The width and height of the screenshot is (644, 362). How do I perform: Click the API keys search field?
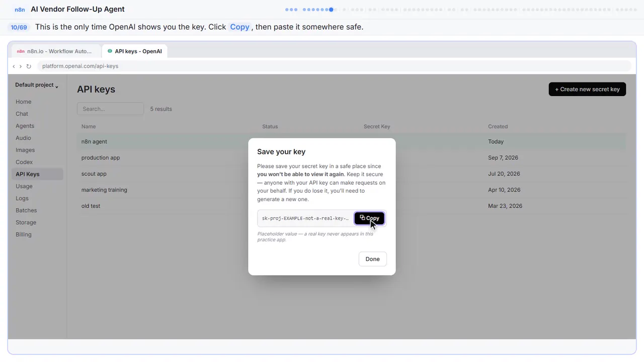point(110,109)
